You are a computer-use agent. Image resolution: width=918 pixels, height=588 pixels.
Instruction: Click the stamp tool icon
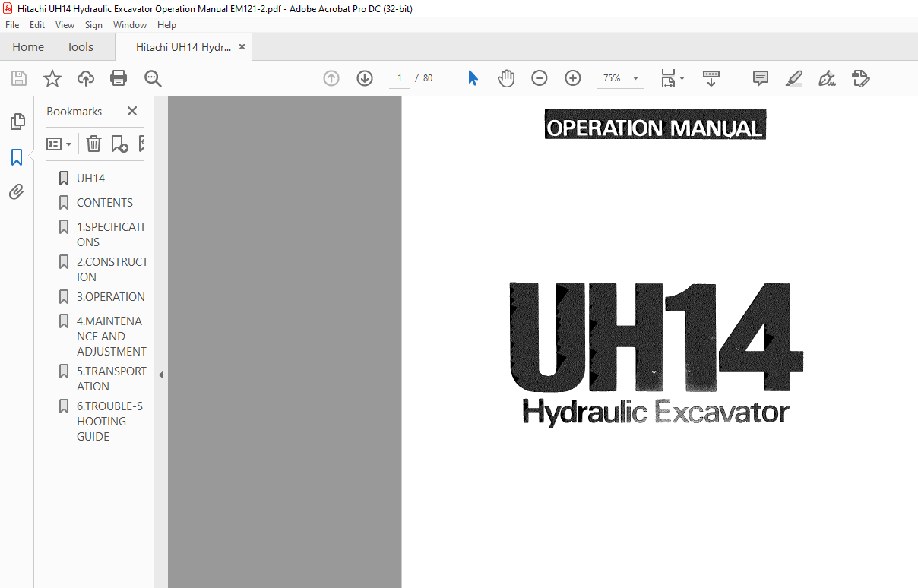(x=860, y=78)
